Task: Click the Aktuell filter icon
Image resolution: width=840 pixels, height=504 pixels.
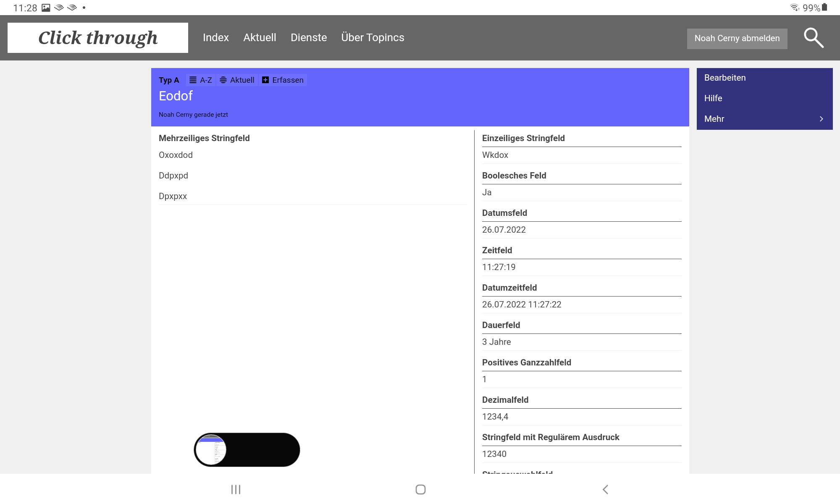Action: [x=223, y=80]
